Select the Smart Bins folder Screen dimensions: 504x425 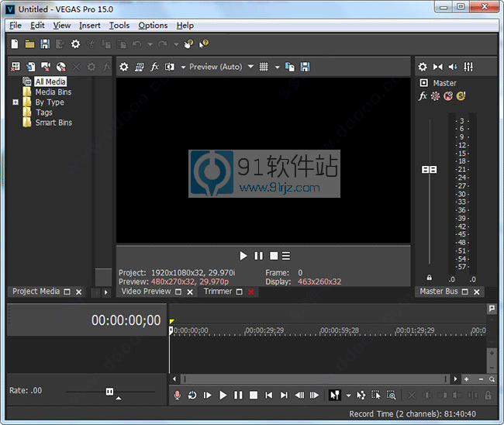coord(53,123)
